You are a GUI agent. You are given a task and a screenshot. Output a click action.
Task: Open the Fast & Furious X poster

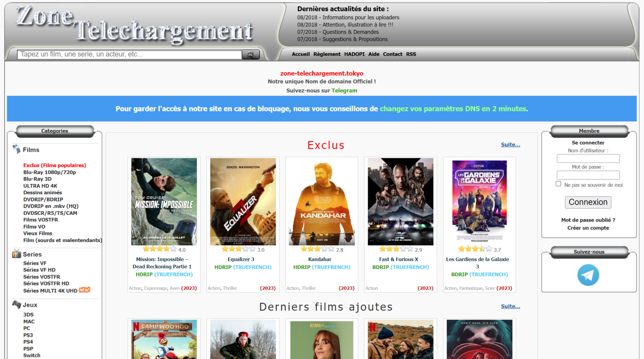400,201
